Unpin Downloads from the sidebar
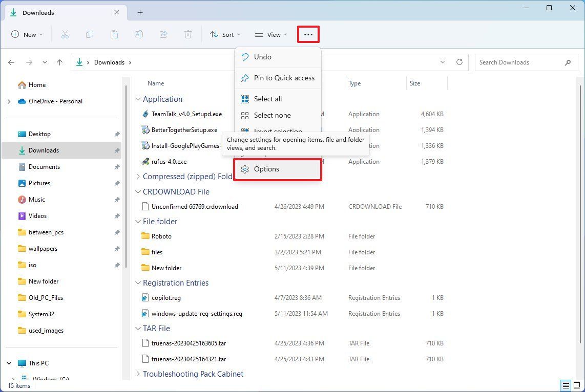This screenshot has height=392, width=585. tap(117, 150)
